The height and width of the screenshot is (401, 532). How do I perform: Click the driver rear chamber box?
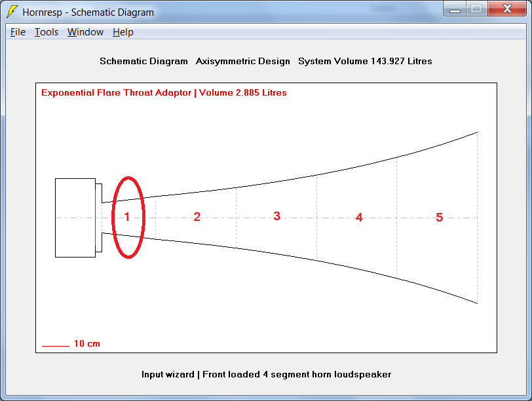coord(75,218)
